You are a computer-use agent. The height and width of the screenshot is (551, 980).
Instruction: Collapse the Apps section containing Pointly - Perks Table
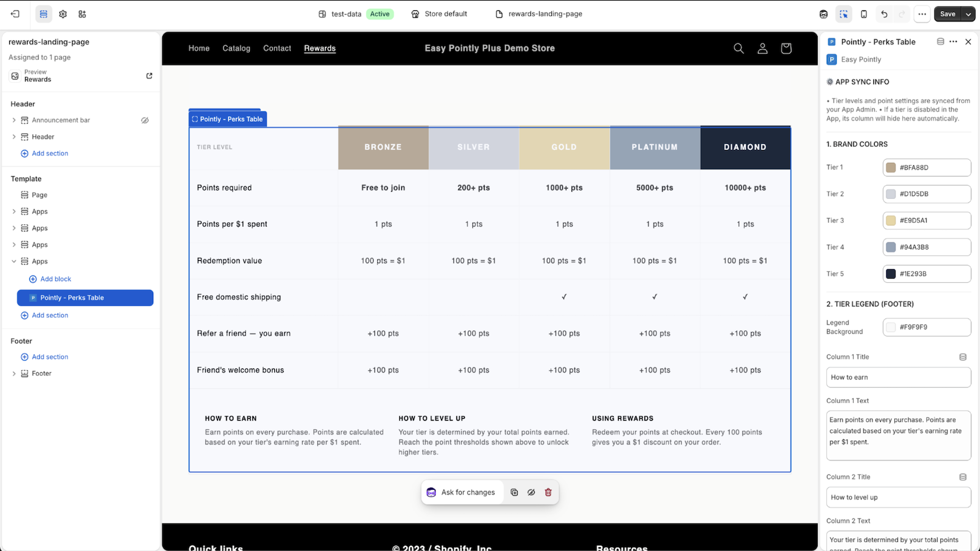[14, 261]
